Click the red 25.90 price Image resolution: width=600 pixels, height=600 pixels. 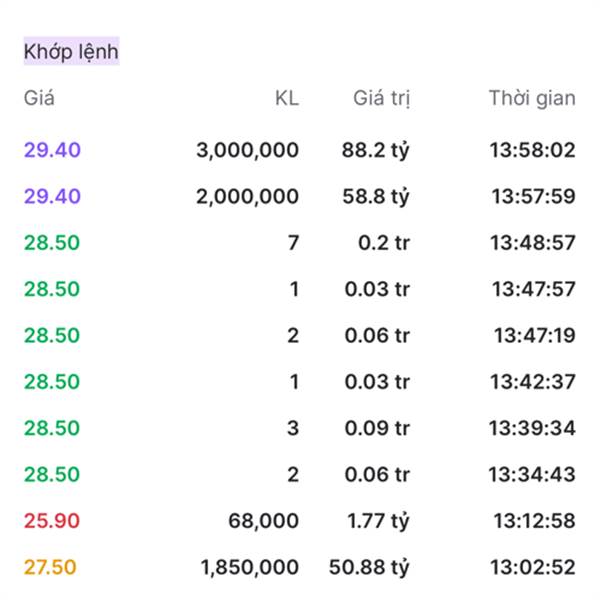pyautogui.click(x=52, y=520)
